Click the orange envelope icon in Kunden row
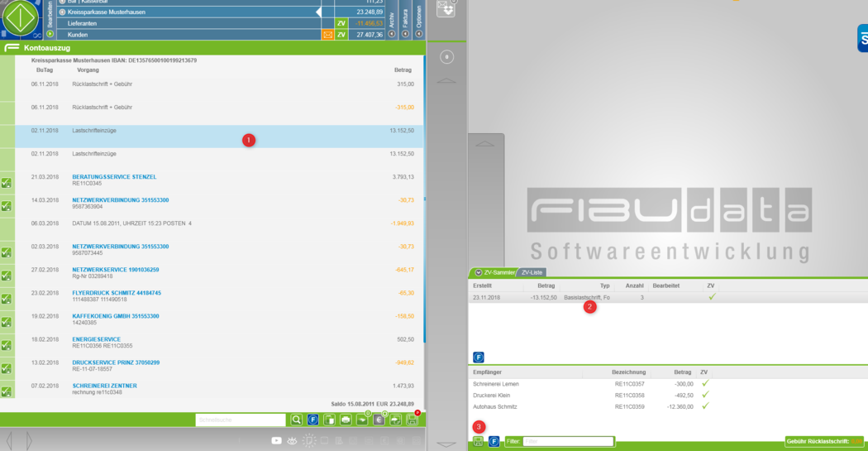868x451 pixels. (327, 35)
